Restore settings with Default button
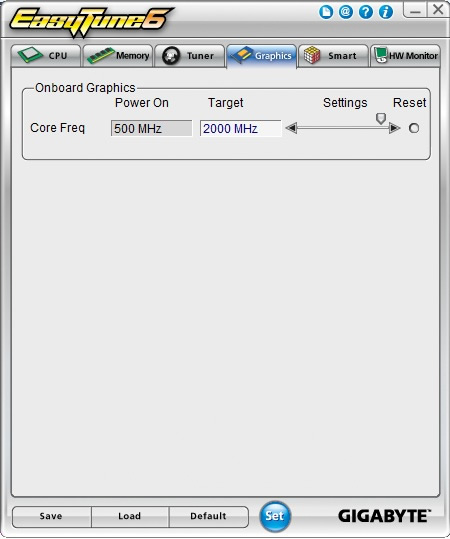 point(209,516)
